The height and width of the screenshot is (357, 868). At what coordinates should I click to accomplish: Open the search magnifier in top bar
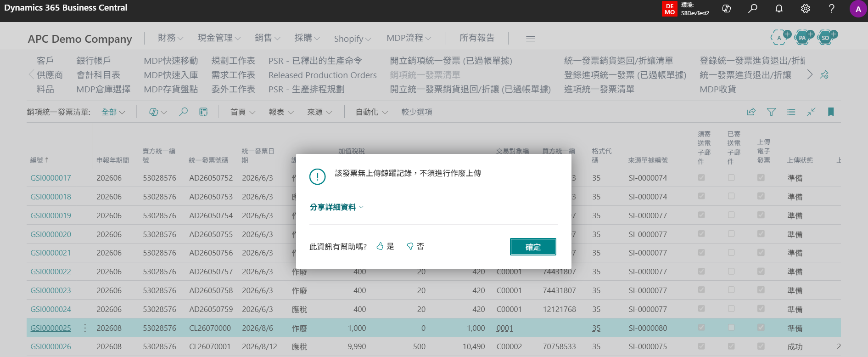pyautogui.click(x=753, y=8)
